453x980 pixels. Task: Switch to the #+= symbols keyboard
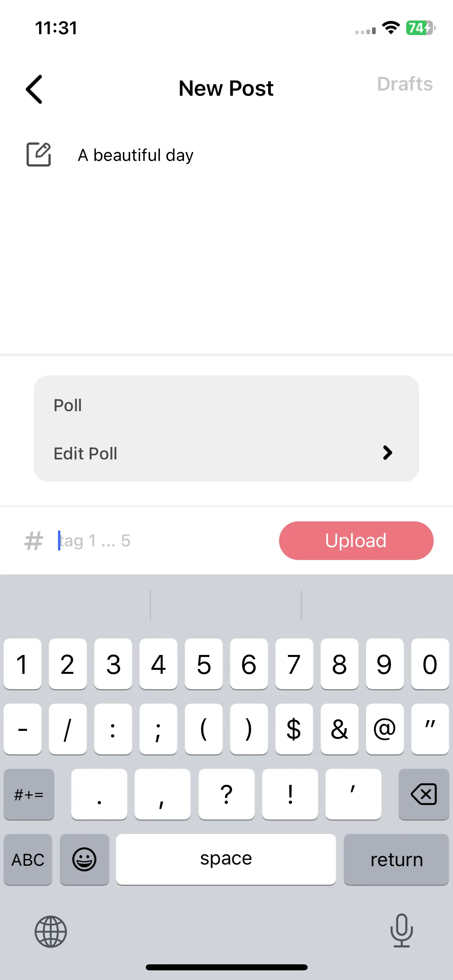pyautogui.click(x=29, y=794)
